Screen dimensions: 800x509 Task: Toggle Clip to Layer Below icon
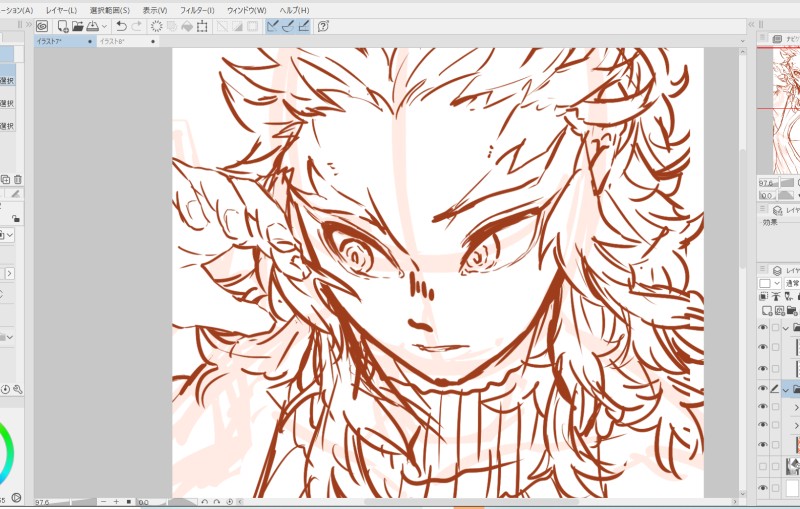point(763,296)
